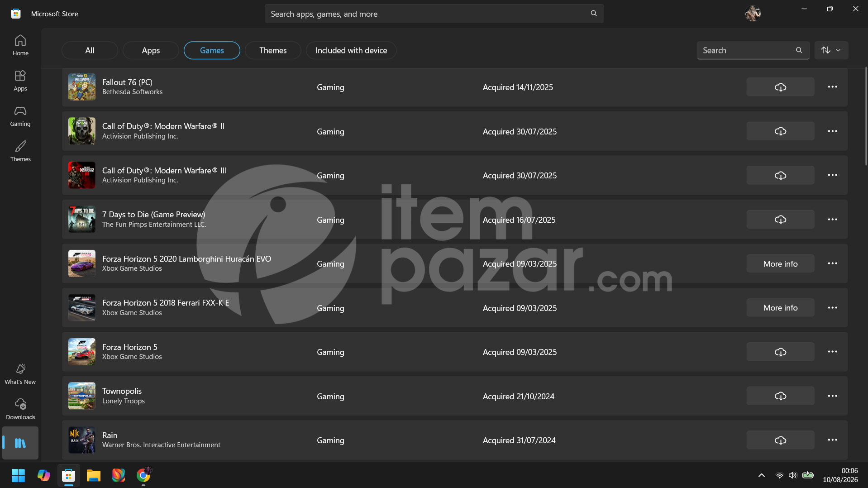Download 7 Days to Die from cloud

coord(780,220)
